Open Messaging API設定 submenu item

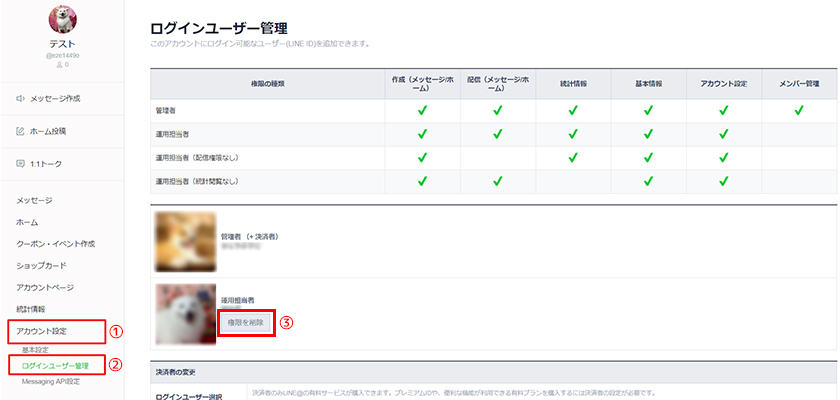click(50, 381)
